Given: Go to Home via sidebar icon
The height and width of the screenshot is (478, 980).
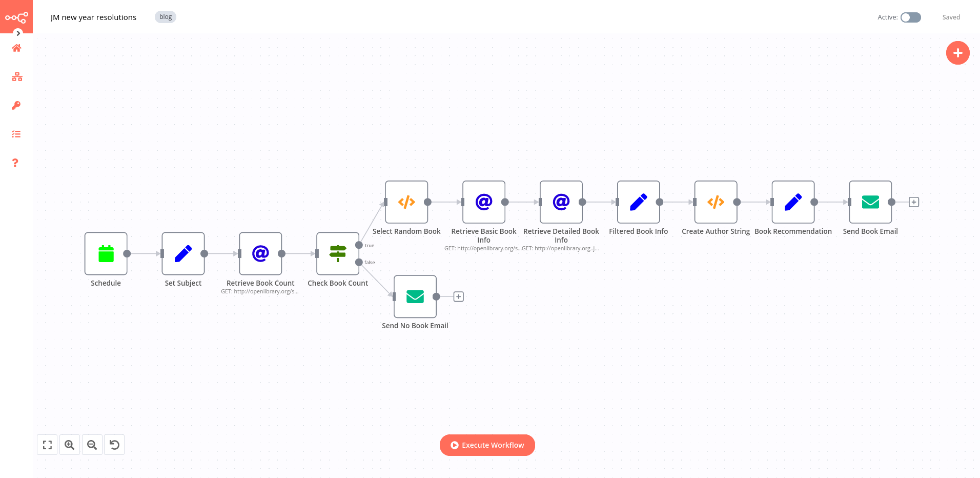Looking at the screenshot, I should click(x=16, y=48).
